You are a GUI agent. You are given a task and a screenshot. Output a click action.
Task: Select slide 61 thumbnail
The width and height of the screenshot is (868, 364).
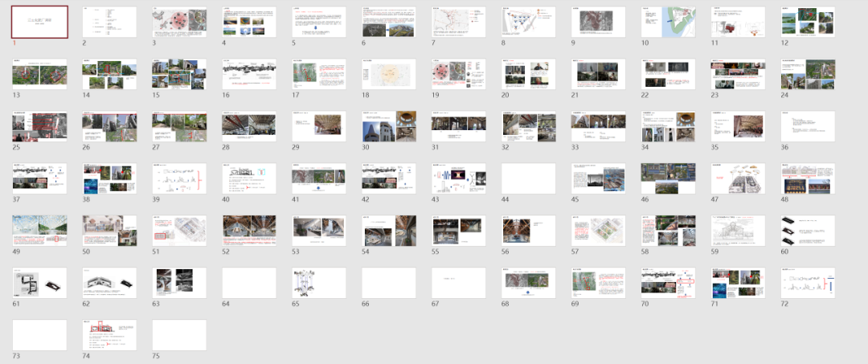point(40,283)
